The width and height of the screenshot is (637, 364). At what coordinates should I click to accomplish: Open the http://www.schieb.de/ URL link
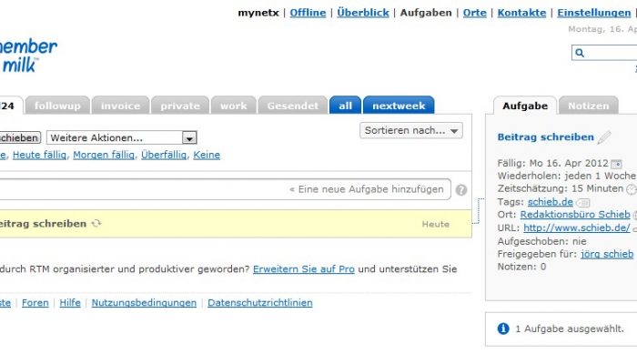[x=576, y=227]
